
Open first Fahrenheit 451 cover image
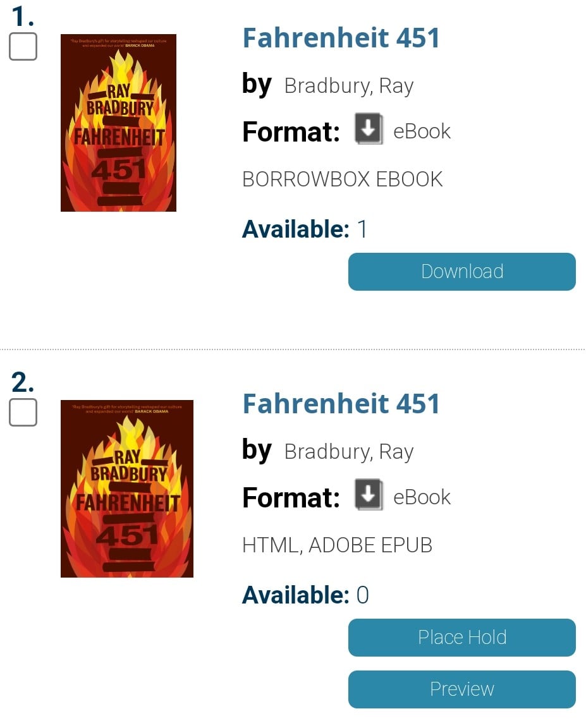118,123
